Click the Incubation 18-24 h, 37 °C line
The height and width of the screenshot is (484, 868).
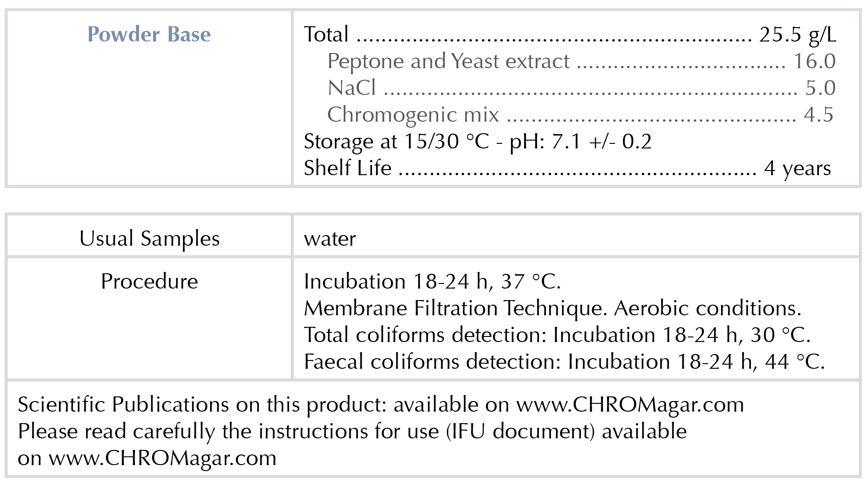[432, 282]
